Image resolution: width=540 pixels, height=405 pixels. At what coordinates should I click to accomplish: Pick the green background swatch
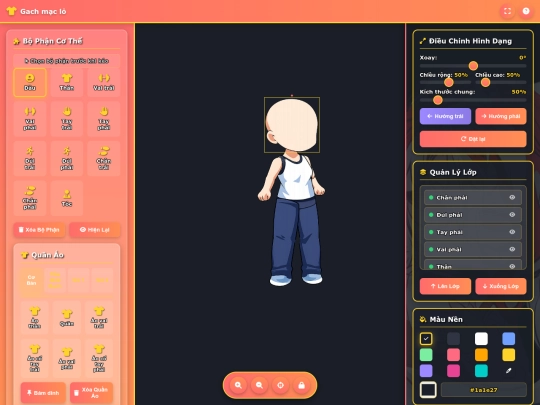pos(426,355)
